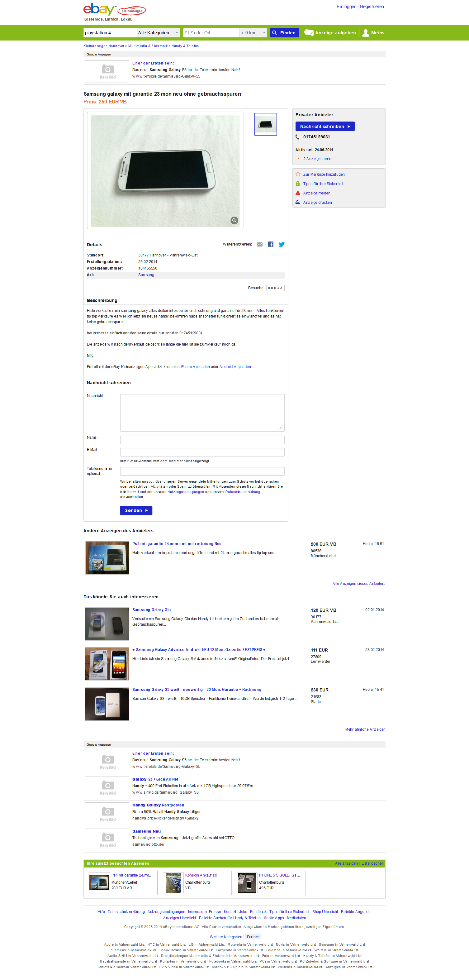469x980 pixels.
Task: Click the main Samsung phone photo
Action: click(165, 170)
